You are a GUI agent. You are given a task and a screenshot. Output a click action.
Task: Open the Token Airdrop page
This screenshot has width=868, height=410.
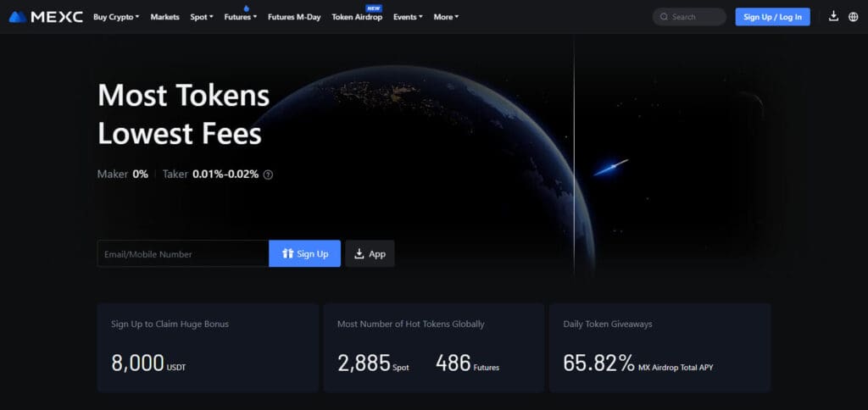click(x=357, y=17)
